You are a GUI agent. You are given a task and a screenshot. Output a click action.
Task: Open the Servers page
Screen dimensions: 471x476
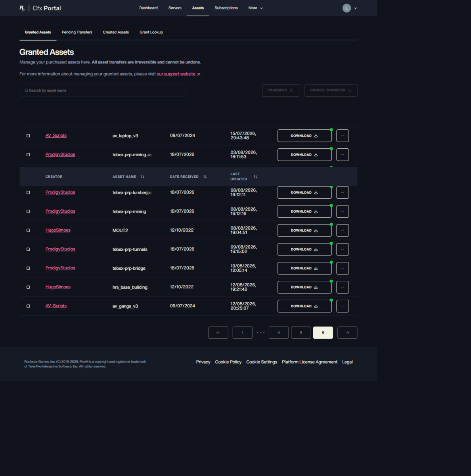point(175,8)
